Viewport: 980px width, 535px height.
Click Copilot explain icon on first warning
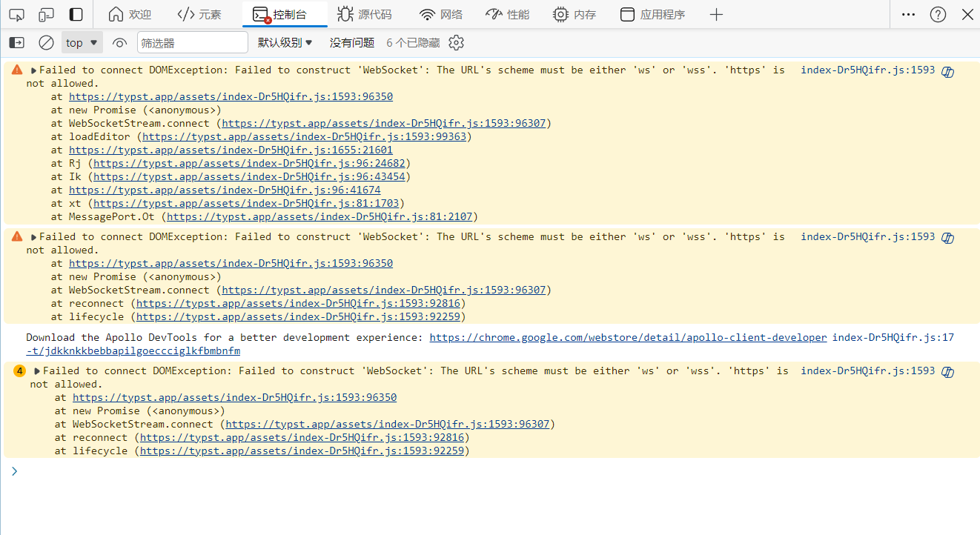tap(947, 71)
